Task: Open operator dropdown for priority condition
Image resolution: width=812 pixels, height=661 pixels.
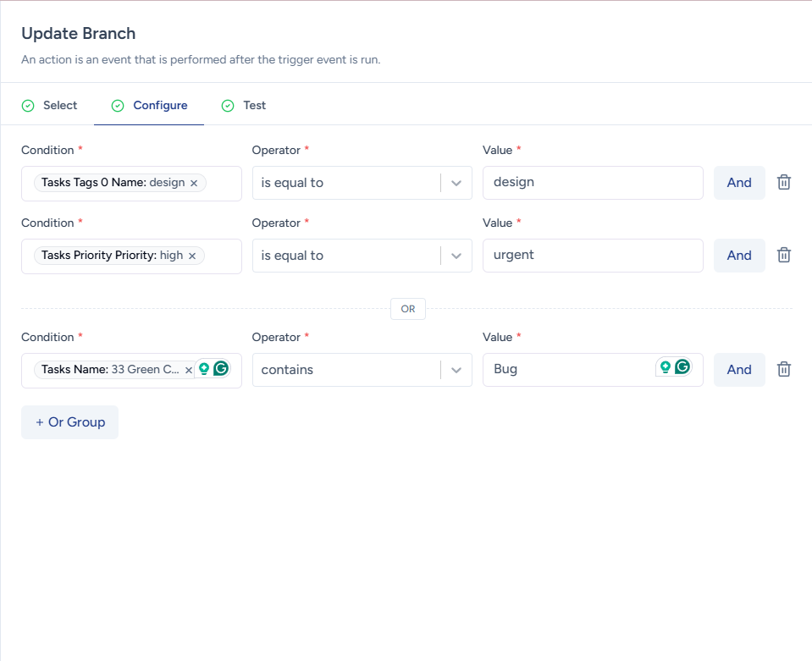Action: tap(456, 256)
